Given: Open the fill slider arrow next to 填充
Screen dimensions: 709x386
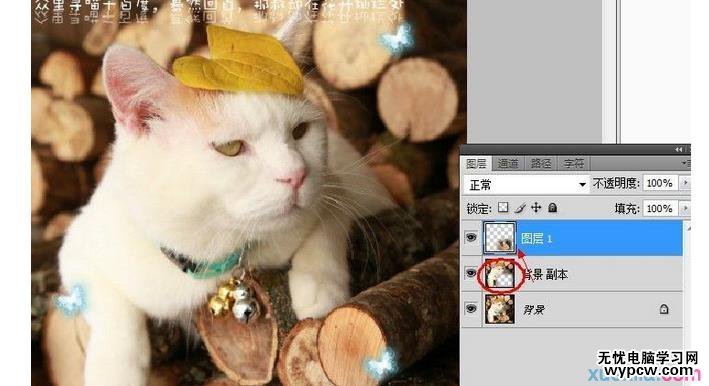Looking at the screenshot, I should (685, 208).
